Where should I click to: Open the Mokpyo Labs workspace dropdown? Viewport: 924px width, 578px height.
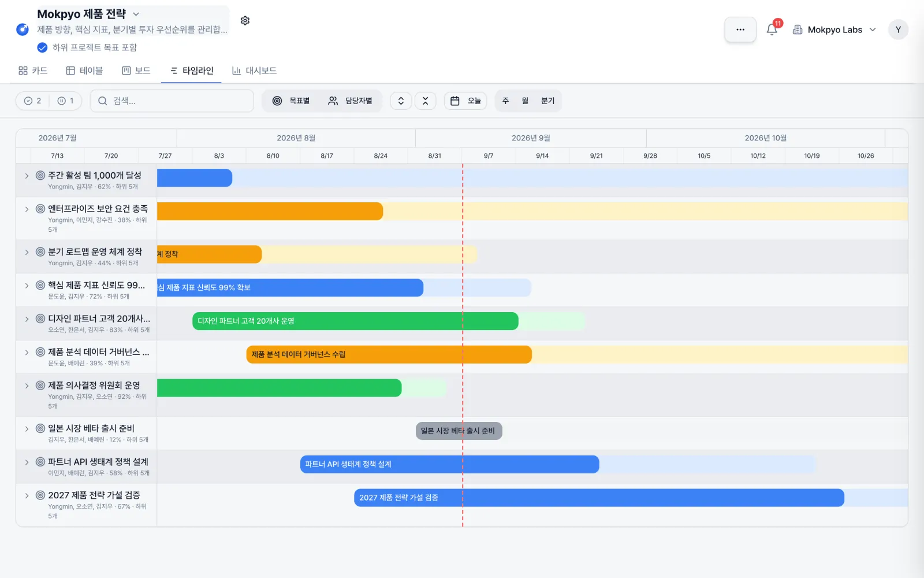[834, 29]
